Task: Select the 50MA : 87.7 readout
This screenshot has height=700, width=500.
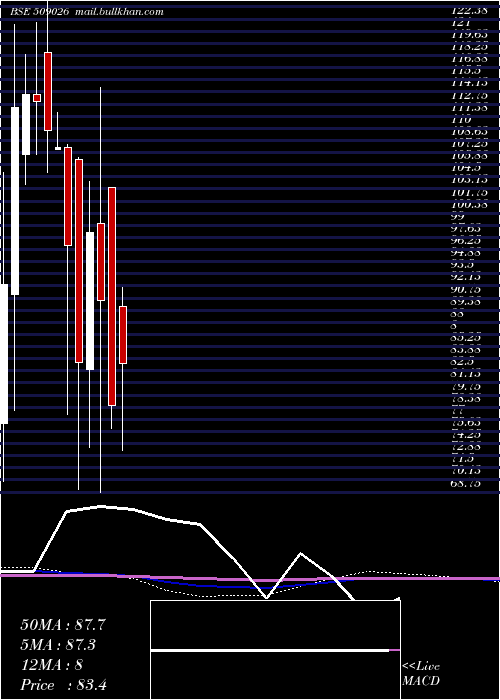Action: pyautogui.click(x=62, y=625)
